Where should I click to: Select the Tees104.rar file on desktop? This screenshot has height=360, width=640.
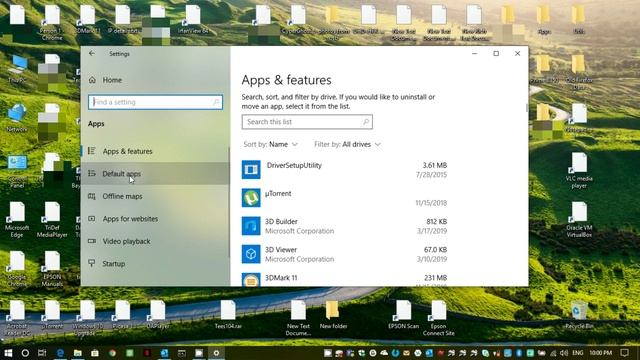tap(228, 315)
